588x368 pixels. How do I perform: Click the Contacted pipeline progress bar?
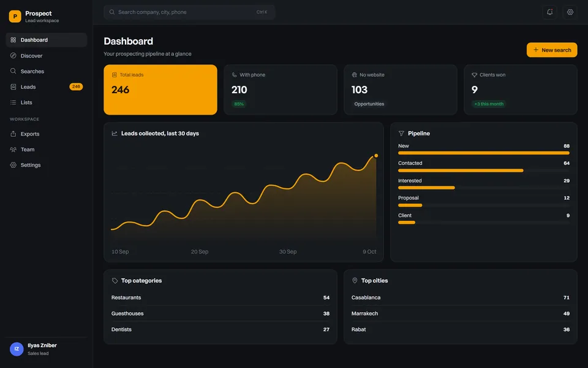click(x=484, y=171)
